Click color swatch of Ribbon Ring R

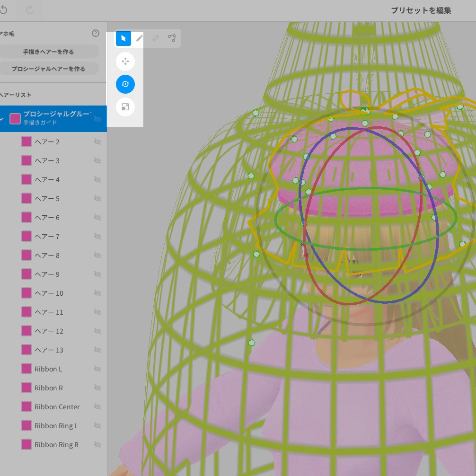[26, 444]
